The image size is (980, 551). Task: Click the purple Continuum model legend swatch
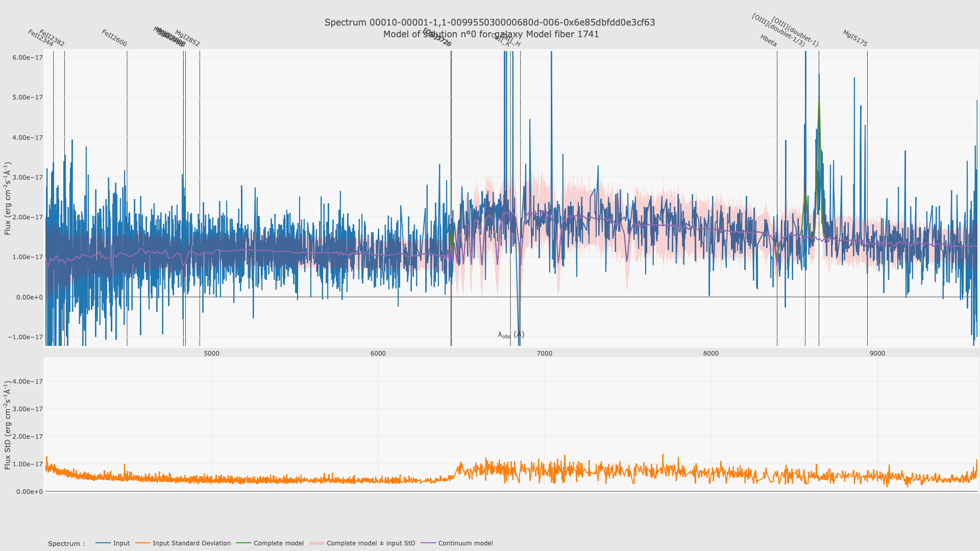[428, 543]
